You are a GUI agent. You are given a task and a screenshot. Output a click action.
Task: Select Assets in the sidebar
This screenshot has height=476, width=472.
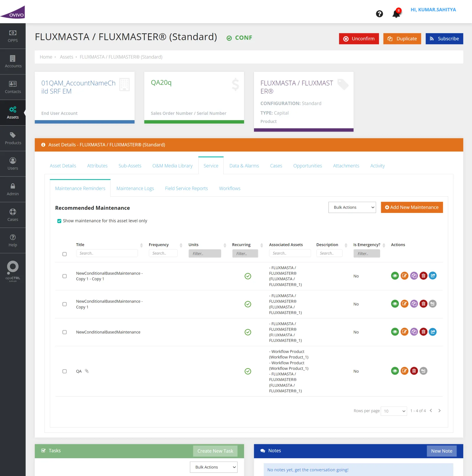(13, 113)
